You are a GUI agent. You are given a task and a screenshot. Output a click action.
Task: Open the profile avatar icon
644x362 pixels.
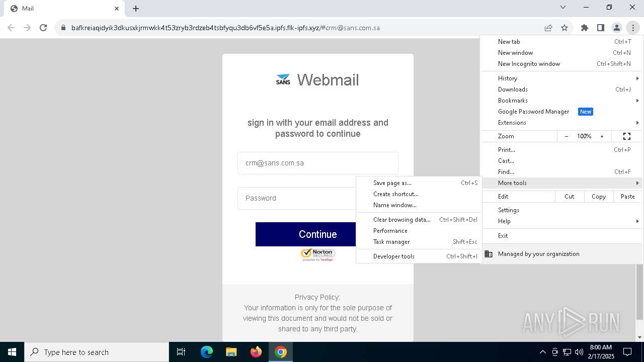[617, 28]
